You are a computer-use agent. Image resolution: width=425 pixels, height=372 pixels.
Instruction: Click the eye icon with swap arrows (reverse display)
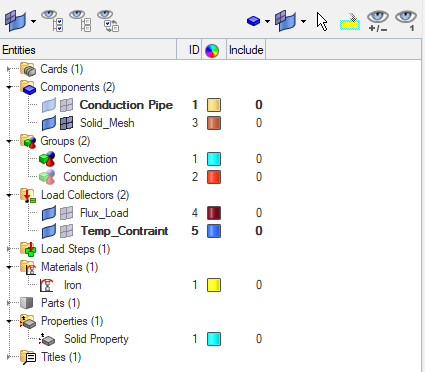pos(108,21)
